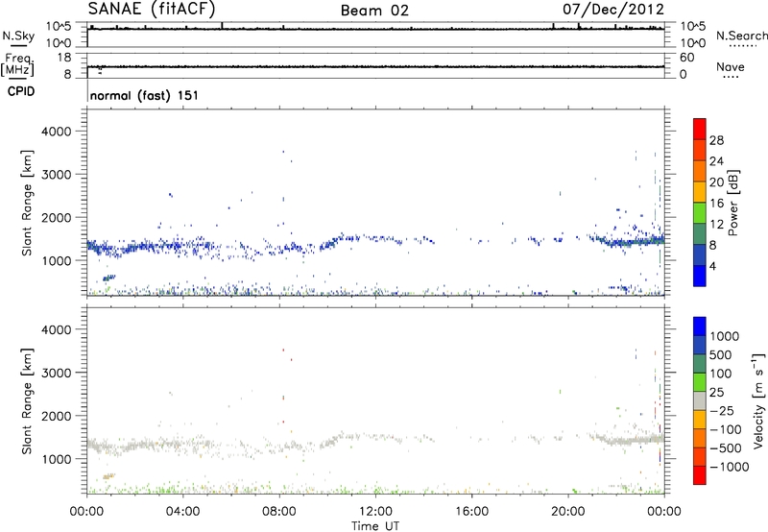Click the date "07/Dec/2012"
Viewport: 768px width, 532px height.
613,10
